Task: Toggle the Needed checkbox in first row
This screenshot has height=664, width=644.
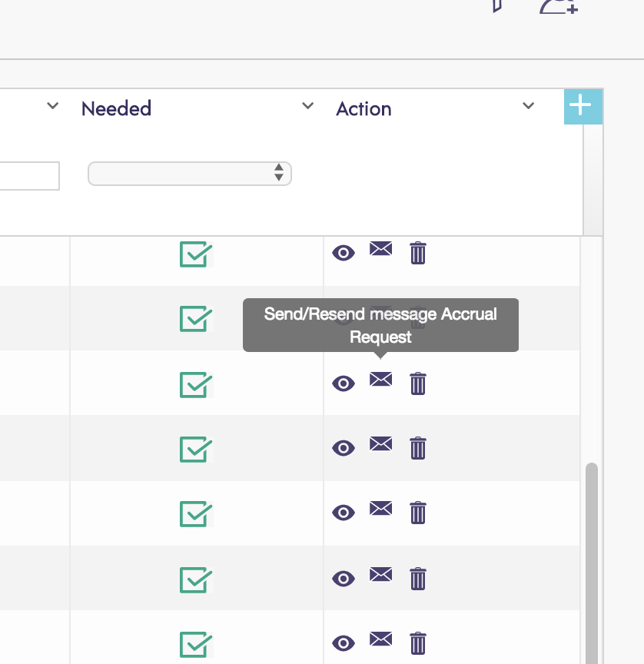Action: coord(195,254)
